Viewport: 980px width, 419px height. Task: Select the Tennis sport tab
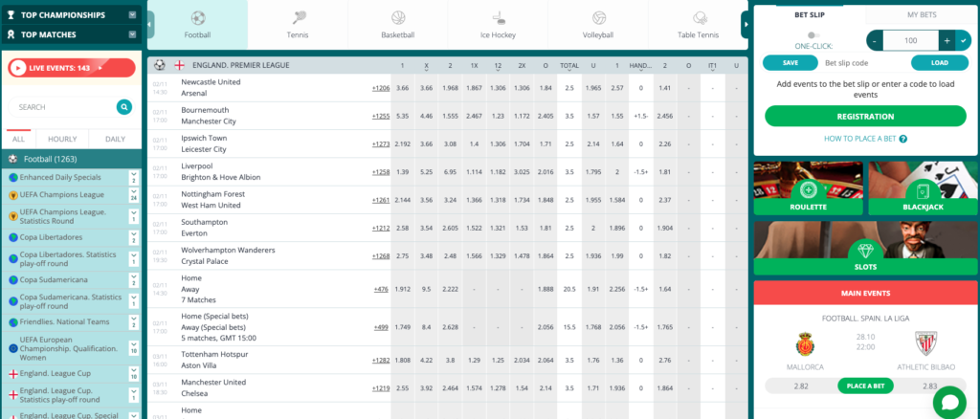click(298, 24)
